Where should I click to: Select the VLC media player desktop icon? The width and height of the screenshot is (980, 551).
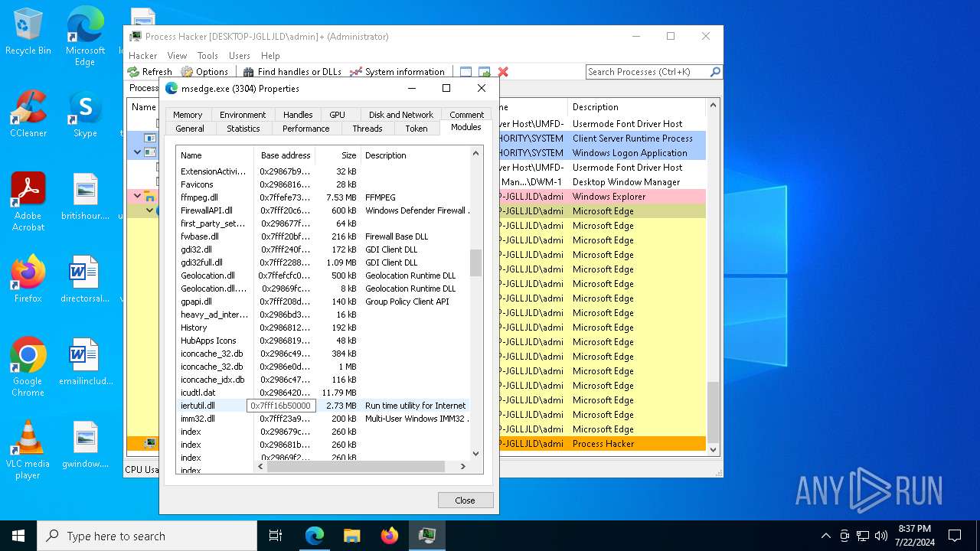28,449
